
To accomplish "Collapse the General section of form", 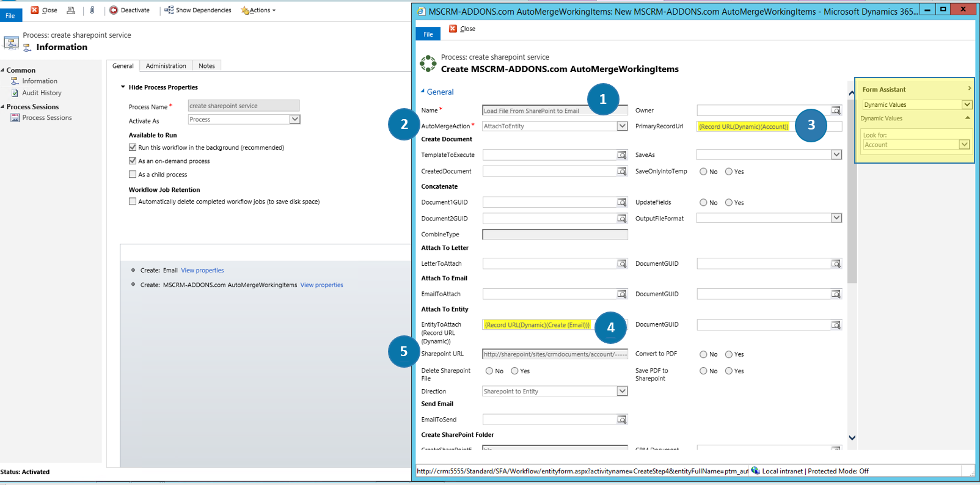I will [x=423, y=92].
